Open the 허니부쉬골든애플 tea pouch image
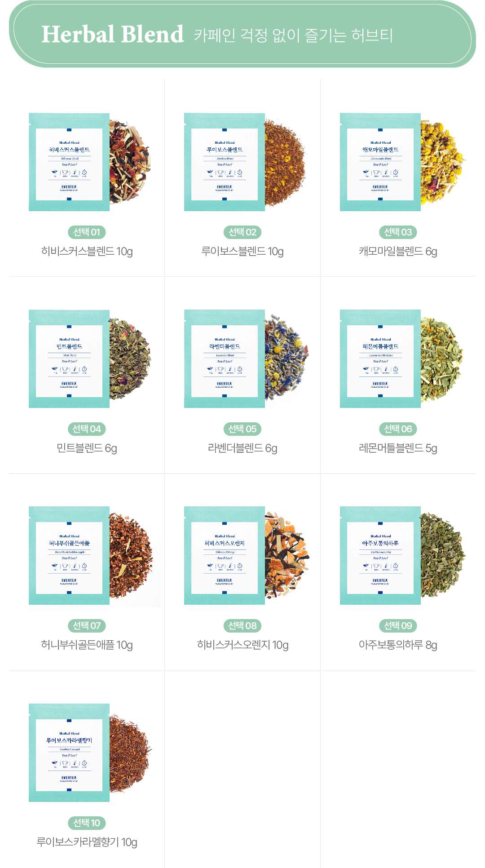The width and height of the screenshot is (485, 868). click(x=69, y=556)
